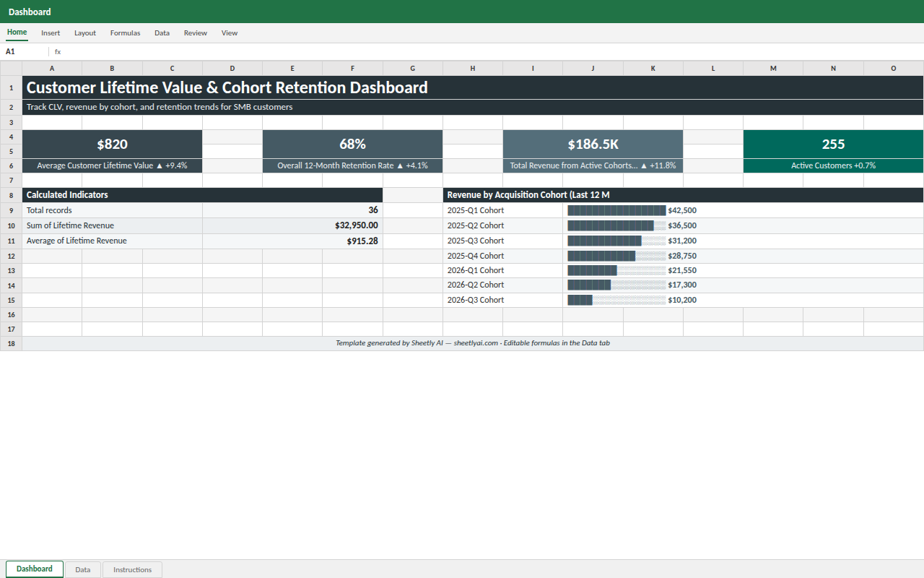This screenshot has width=924, height=578.
Task: Open the View ribbon tab
Action: tap(230, 33)
